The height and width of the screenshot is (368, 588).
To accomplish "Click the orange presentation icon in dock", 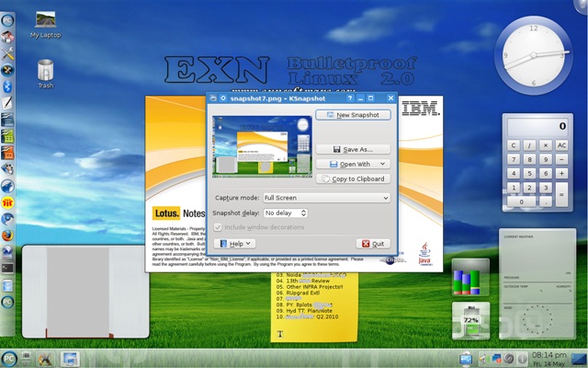I will [7, 153].
